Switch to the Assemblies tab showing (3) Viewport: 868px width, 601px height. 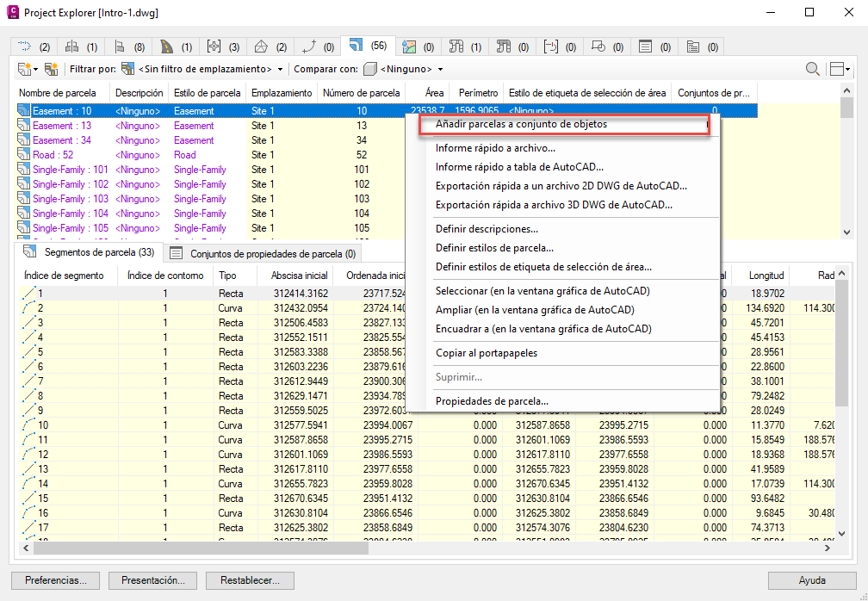pos(223,46)
